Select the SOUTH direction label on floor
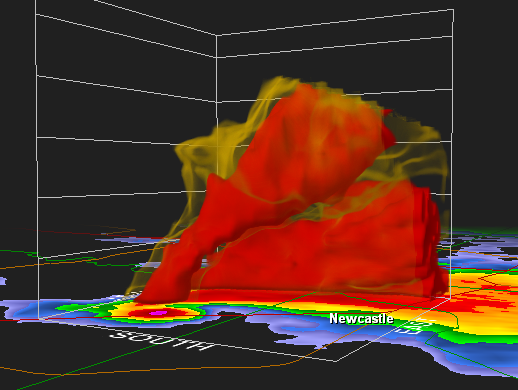The height and width of the screenshot is (390, 518). point(162,340)
